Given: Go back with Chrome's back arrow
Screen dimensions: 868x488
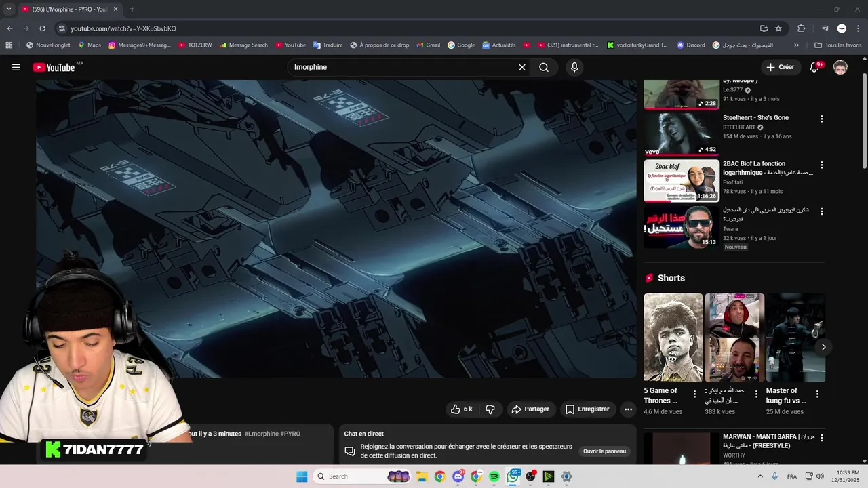Looking at the screenshot, I should pyautogui.click(x=9, y=28).
